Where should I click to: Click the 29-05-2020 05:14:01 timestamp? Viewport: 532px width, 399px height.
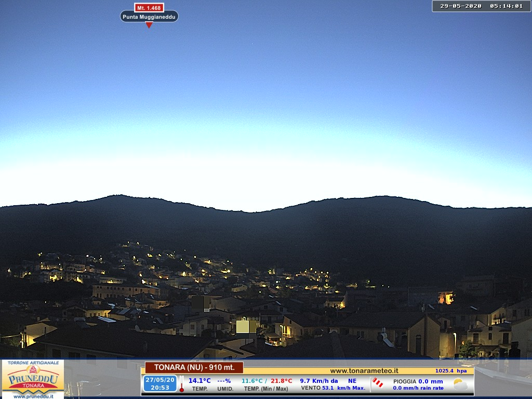coord(481,6)
